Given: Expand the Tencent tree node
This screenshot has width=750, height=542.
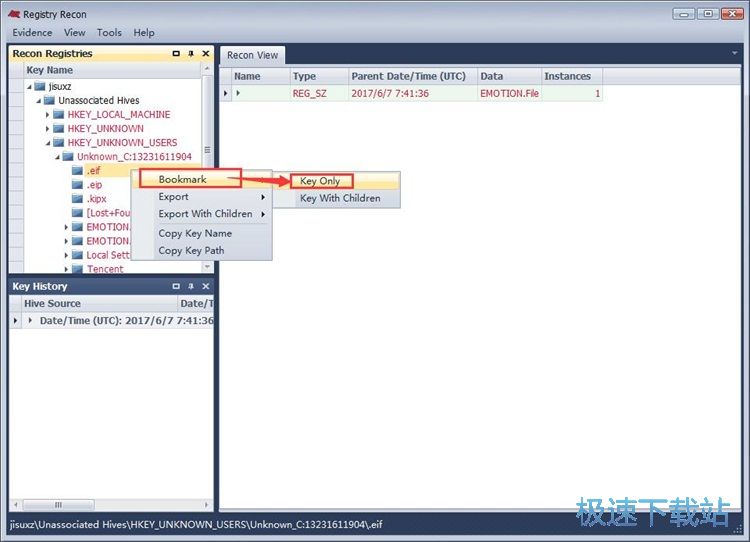Looking at the screenshot, I should 66,269.
